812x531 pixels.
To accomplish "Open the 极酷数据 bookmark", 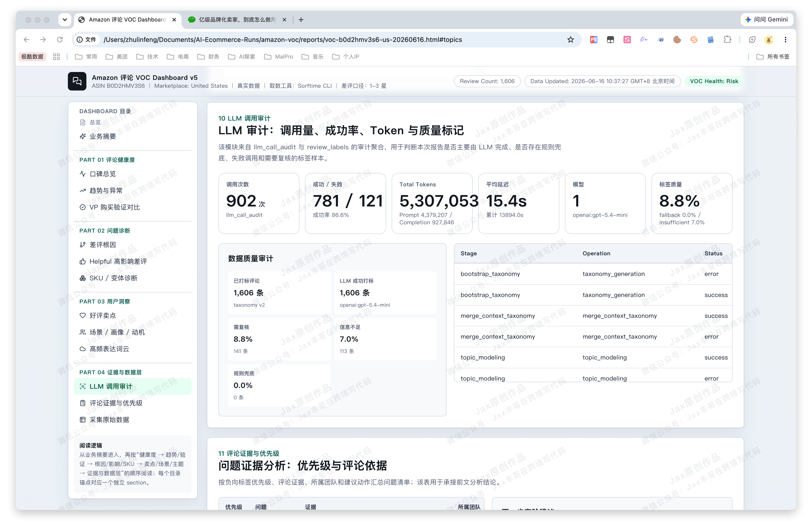I will pyautogui.click(x=32, y=57).
